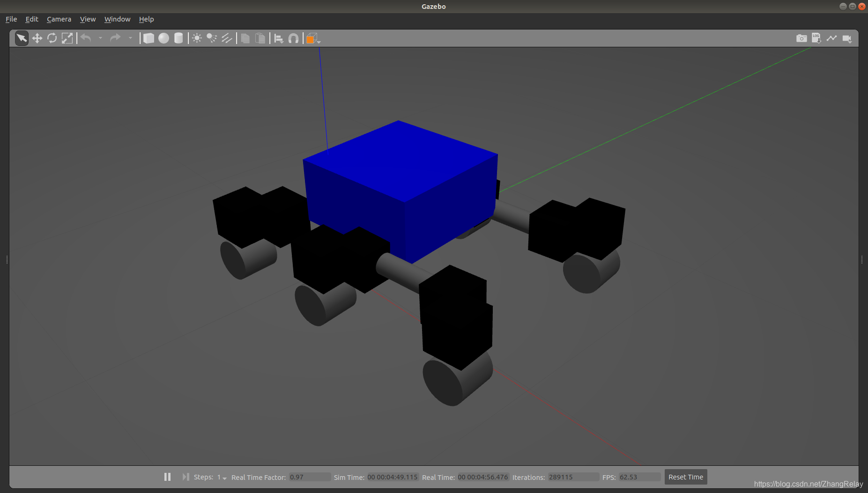This screenshot has height=493, width=868.
Task: Open the undo history dropdown arrow
Action: click(x=100, y=38)
